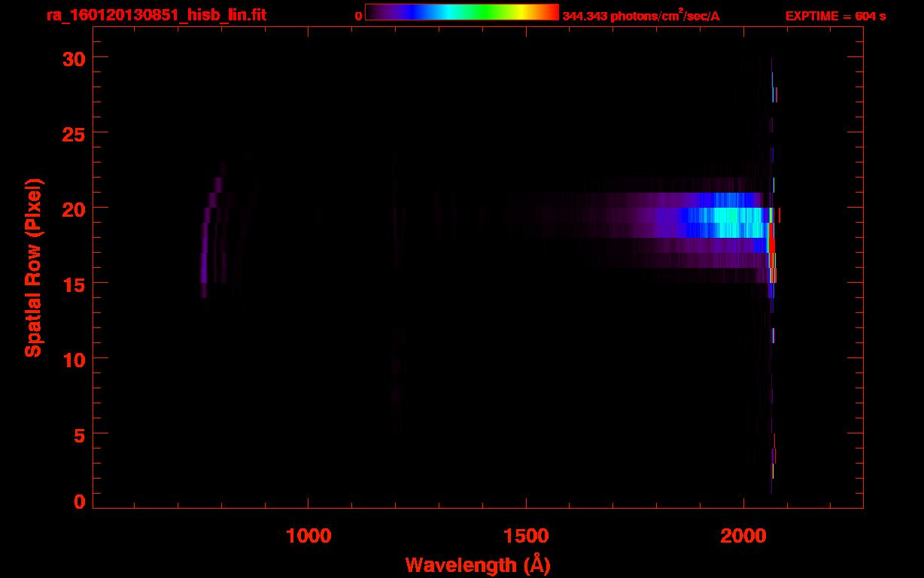
Task: Click the 2000 wavelength tick label
Action: (x=743, y=536)
